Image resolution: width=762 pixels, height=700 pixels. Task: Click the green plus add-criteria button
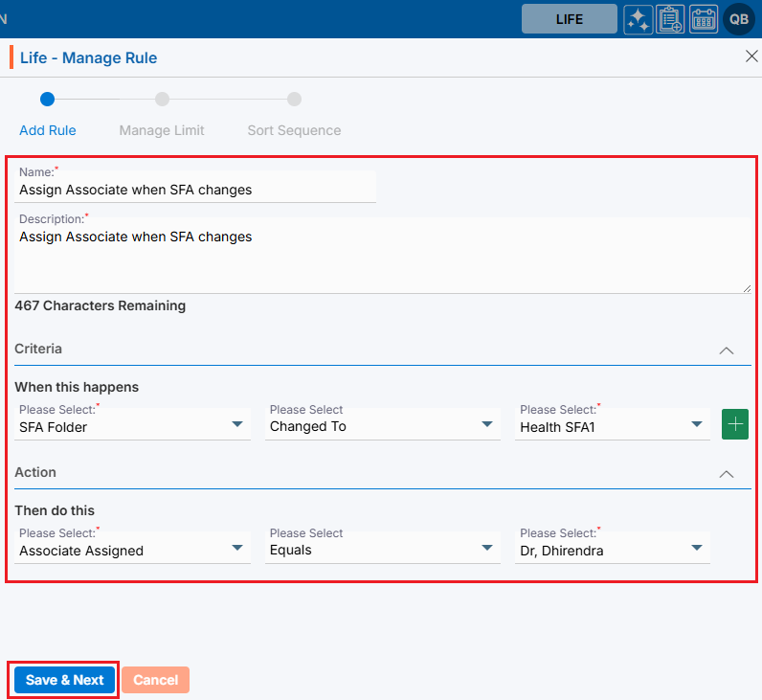point(735,424)
